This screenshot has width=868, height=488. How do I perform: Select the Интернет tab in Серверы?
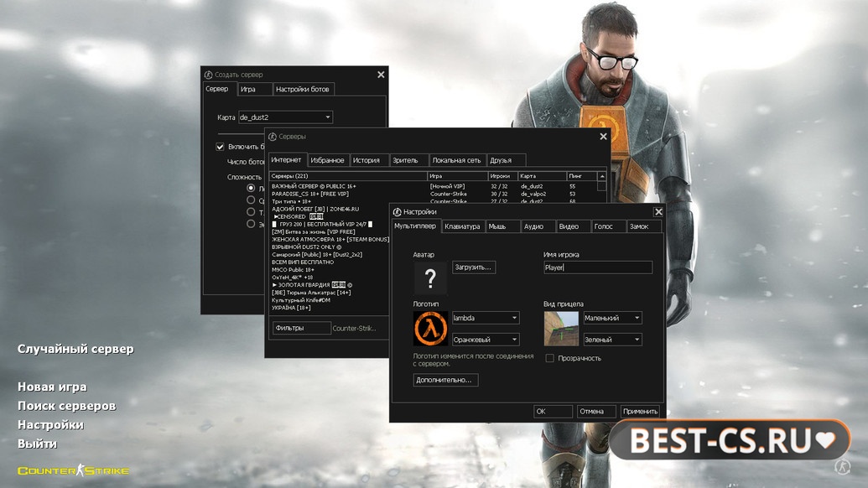pyautogui.click(x=287, y=160)
